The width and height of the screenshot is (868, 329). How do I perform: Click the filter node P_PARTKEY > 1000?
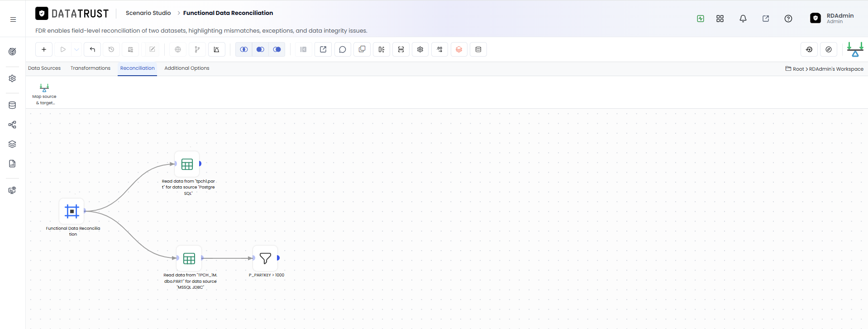coord(265,258)
